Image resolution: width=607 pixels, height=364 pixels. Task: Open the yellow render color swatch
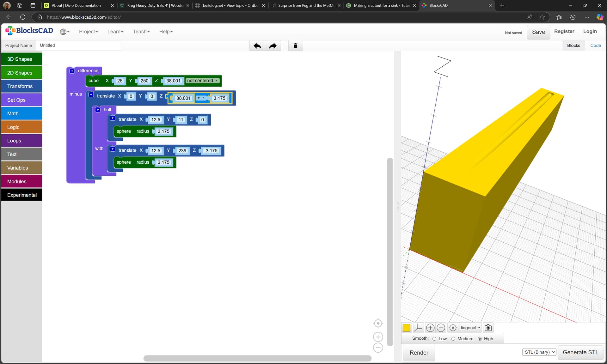tap(407, 328)
